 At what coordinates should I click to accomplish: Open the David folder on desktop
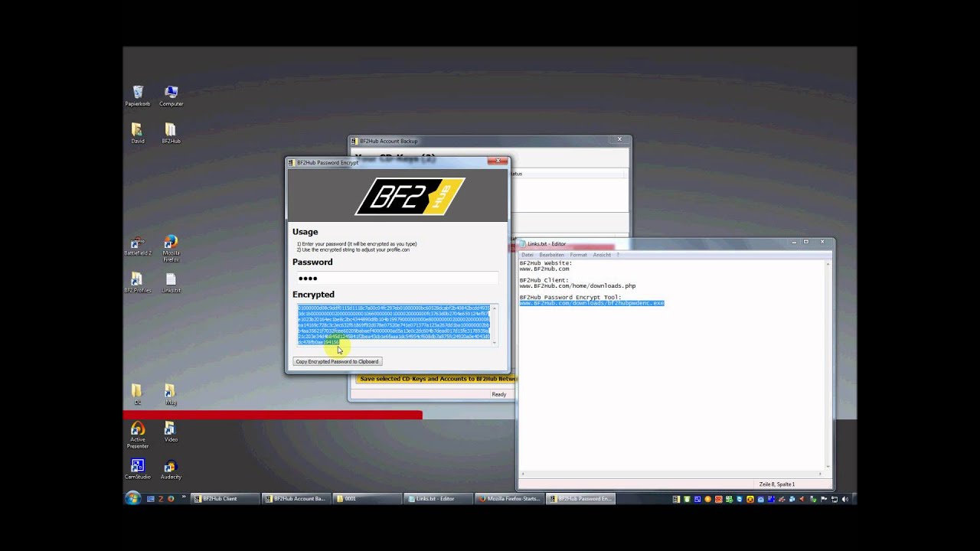pyautogui.click(x=137, y=133)
